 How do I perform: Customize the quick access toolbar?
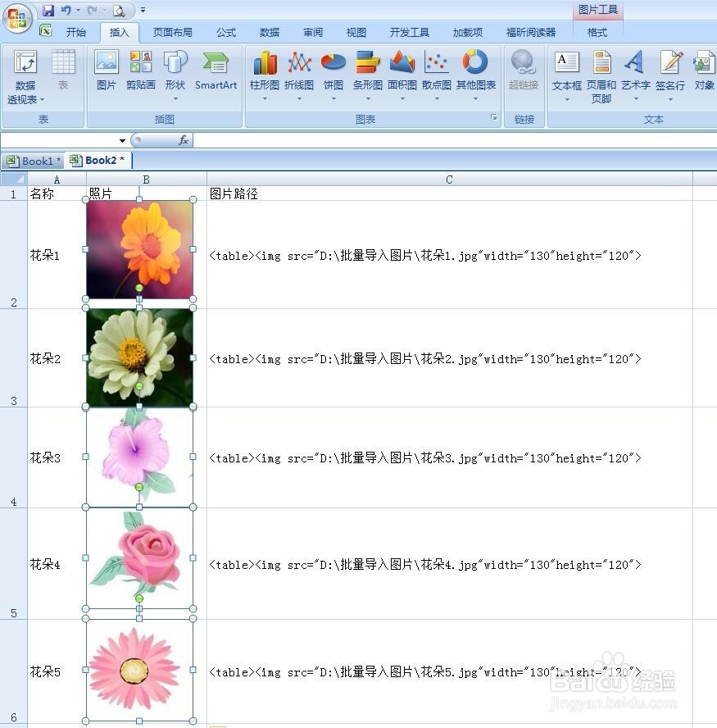tap(143, 10)
